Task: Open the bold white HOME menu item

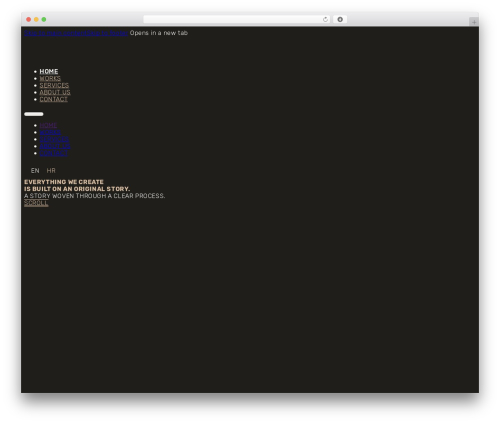Action: [49, 71]
